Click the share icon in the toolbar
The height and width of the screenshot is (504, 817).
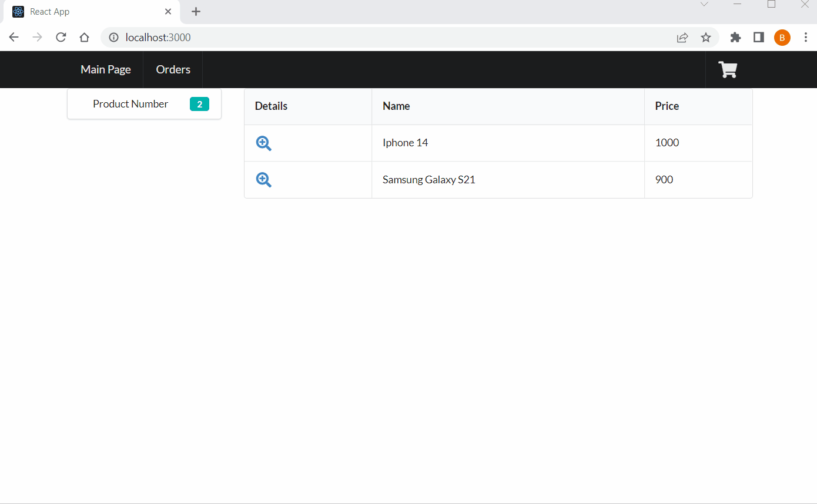682,37
